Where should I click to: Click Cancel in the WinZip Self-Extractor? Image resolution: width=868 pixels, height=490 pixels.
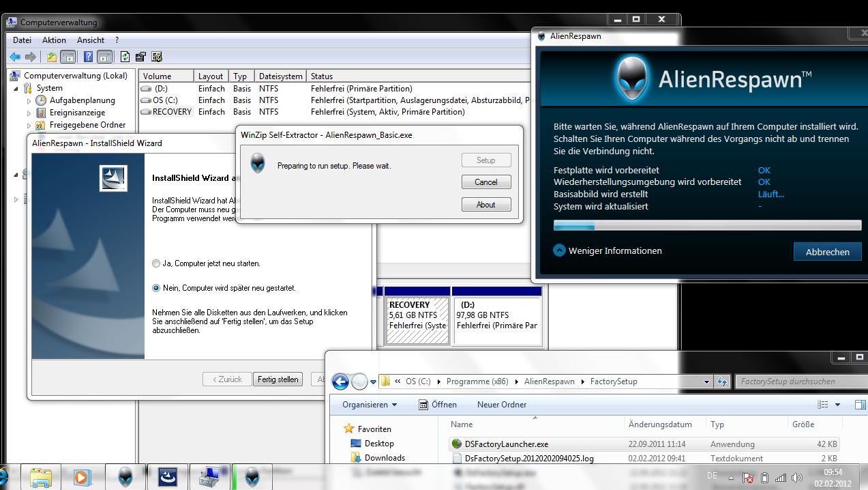[x=486, y=182]
